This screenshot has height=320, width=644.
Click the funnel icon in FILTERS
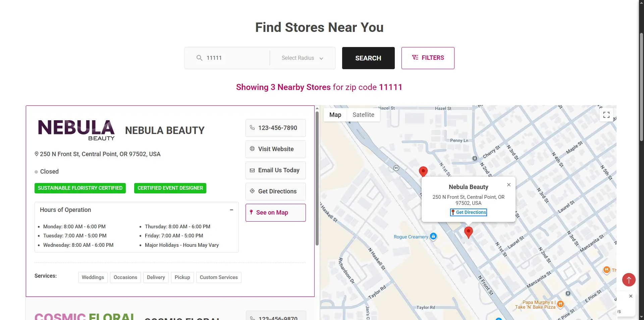[415, 57]
